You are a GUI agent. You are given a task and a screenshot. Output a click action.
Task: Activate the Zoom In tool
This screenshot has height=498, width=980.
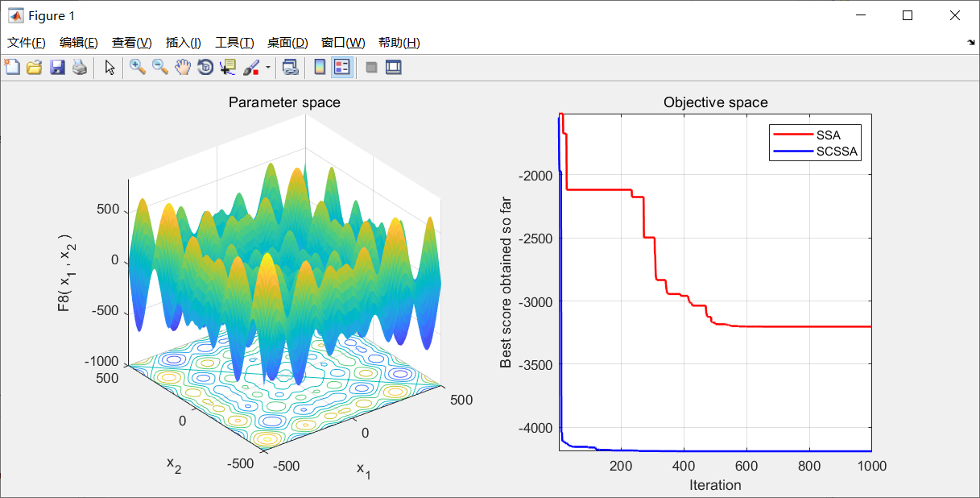tap(137, 68)
